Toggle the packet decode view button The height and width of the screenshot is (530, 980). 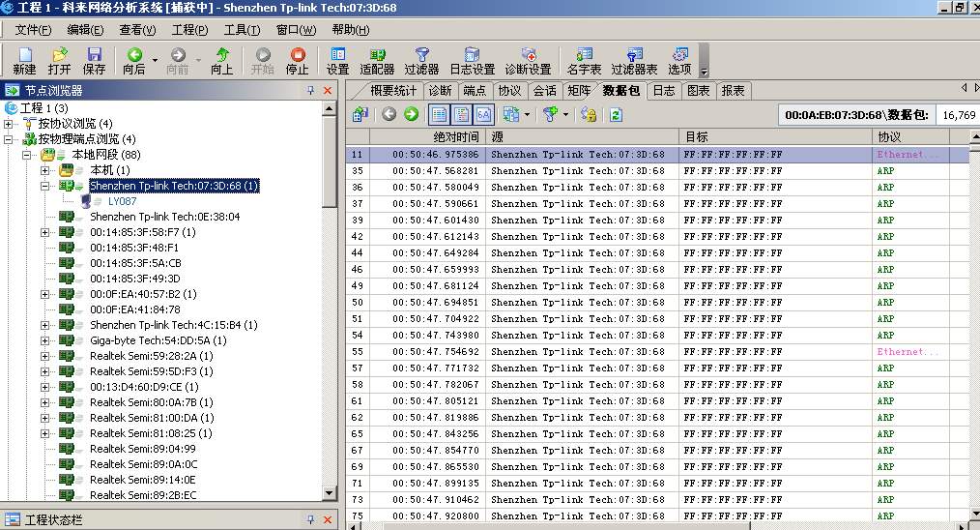461,114
